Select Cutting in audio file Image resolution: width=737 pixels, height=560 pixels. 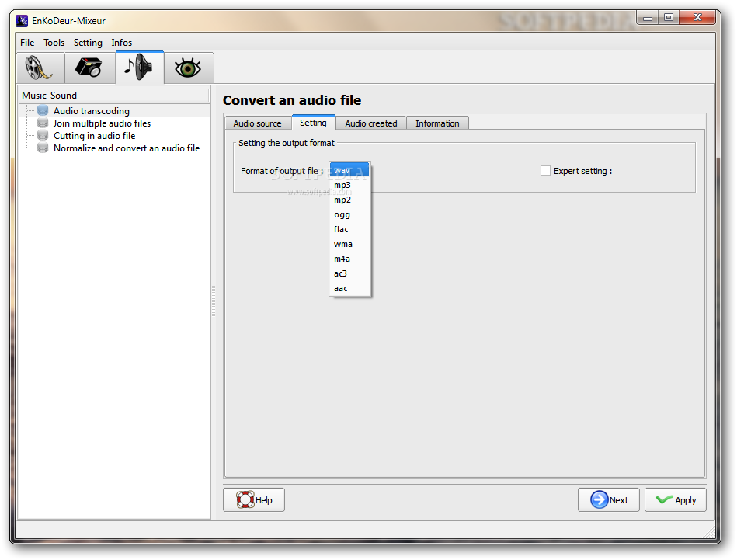pyautogui.click(x=95, y=136)
